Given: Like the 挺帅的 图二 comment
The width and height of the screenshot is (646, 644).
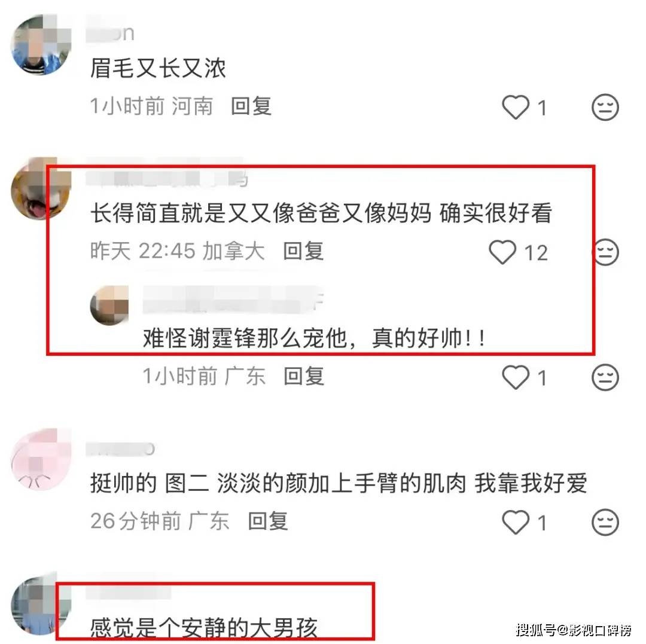Looking at the screenshot, I should coord(516,521).
